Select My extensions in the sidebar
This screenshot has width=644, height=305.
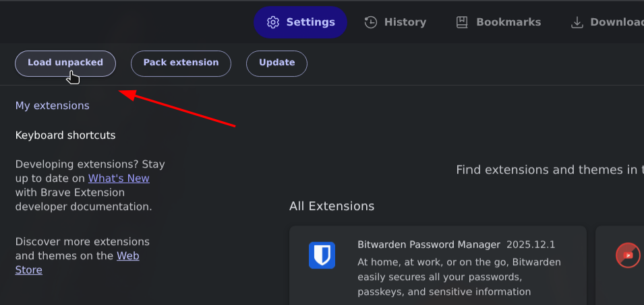point(52,106)
